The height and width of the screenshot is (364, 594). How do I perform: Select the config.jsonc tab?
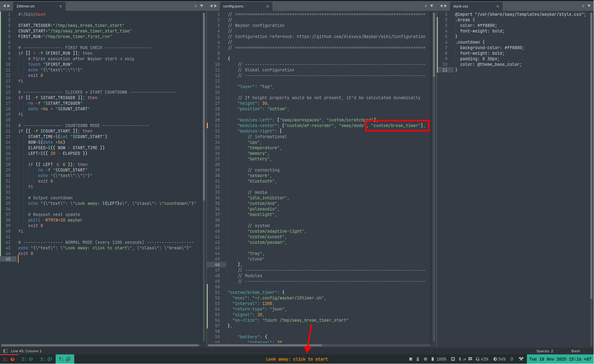[234, 6]
